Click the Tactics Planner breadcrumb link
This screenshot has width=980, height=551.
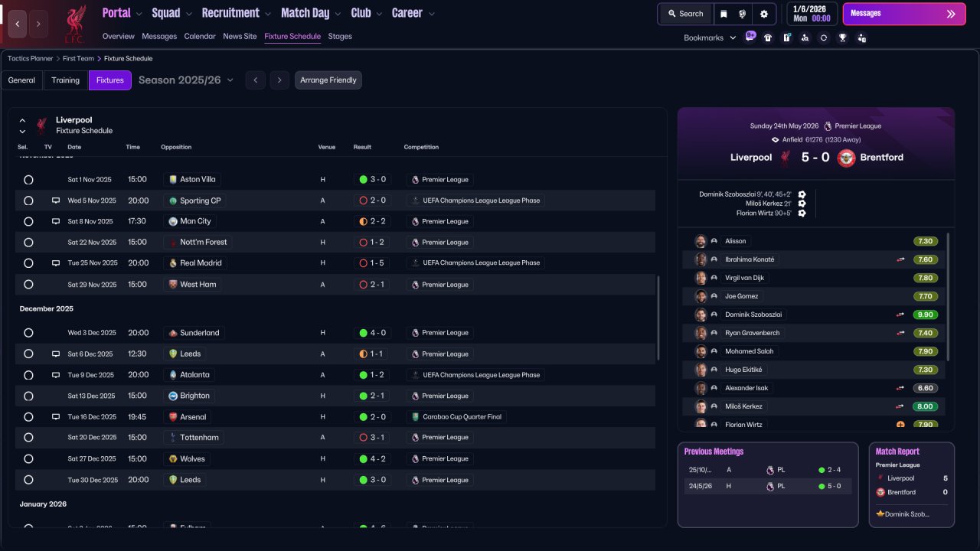[x=31, y=58]
